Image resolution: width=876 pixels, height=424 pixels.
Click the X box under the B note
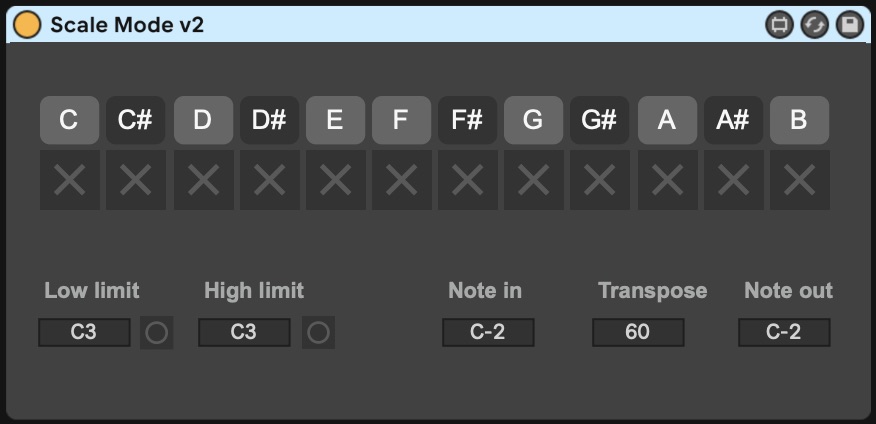tap(799, 180)
